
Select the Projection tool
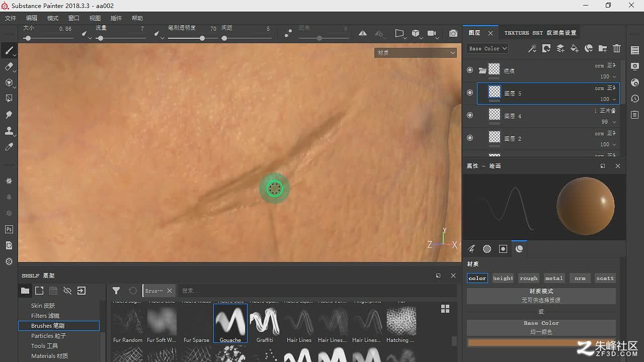click(x=9, y=82)
